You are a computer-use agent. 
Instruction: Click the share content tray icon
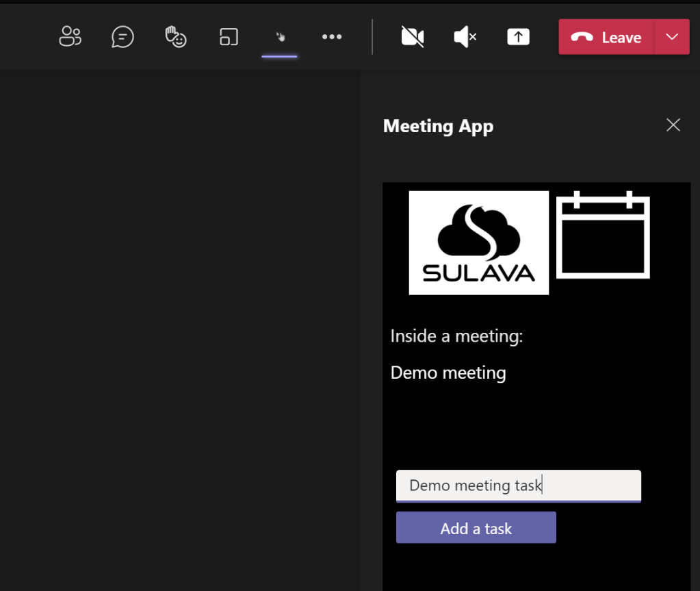[x=518, y=37]
